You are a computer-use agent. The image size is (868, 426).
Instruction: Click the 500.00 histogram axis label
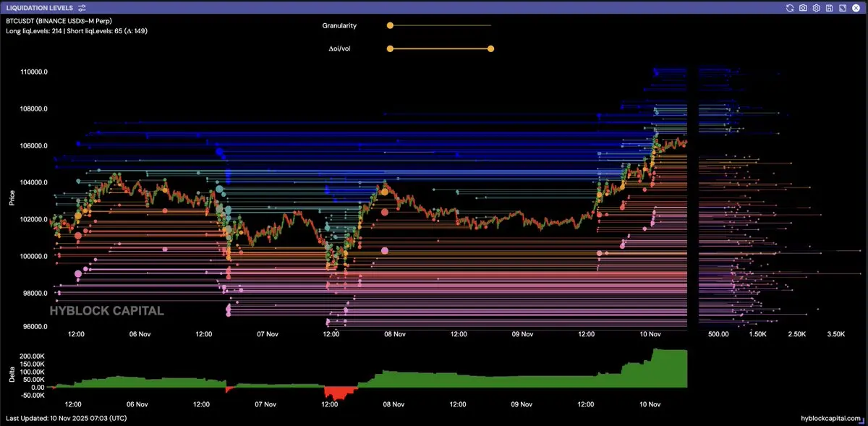[x=718, y=334]
